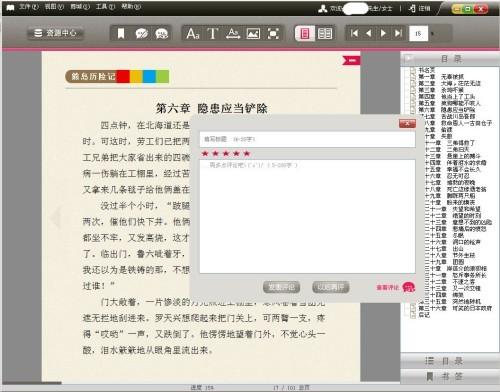
Task: Switch to single page view
Action: 305,34
